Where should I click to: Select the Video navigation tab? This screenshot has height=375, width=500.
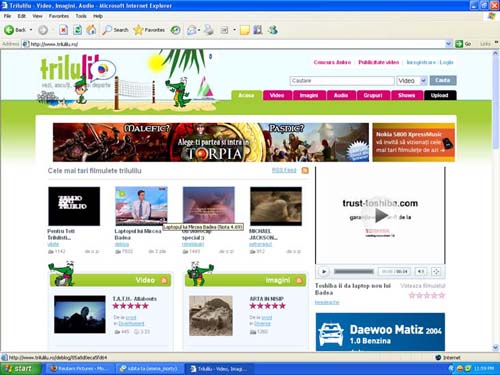(x=277, y=95)
